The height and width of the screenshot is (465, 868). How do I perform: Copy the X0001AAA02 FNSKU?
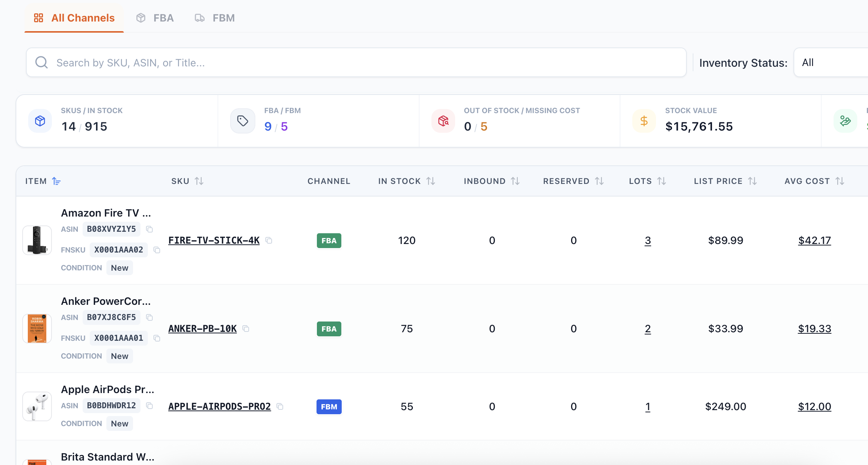157,250
